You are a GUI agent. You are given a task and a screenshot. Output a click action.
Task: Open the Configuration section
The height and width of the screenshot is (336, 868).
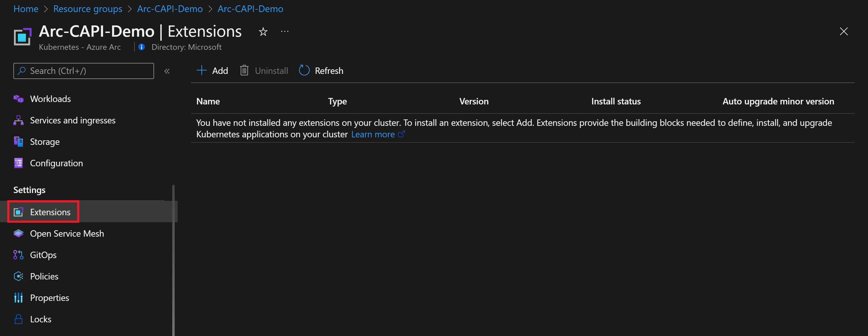coord(57,163)
